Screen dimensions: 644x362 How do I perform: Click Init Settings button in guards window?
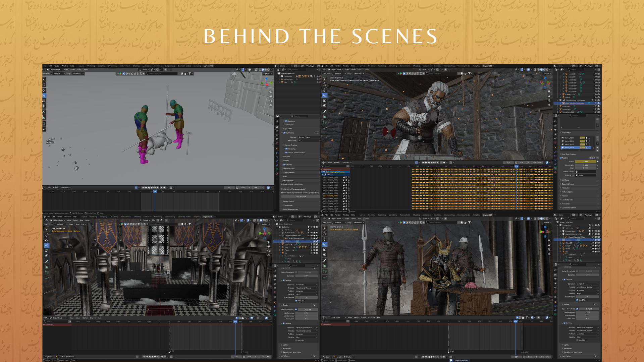[x=301, y=196]
